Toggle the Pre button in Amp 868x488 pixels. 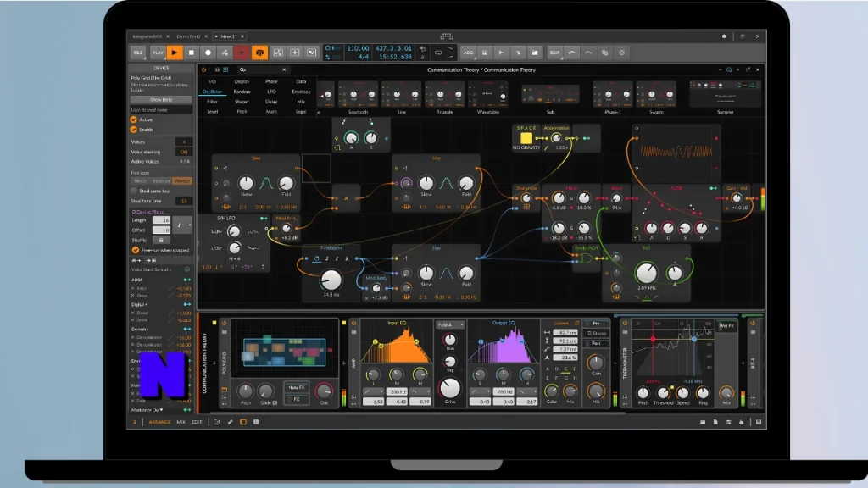tap(596, 324)
